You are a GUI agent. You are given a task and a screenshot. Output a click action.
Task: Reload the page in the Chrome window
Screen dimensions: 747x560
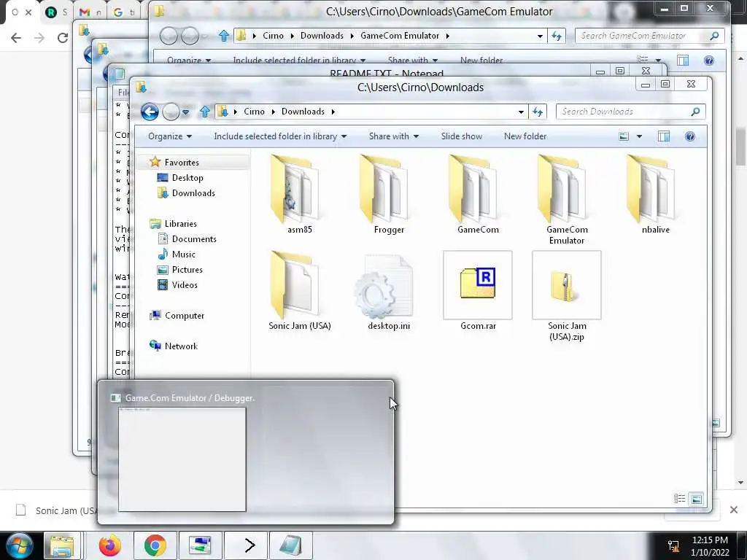(x=63, y=38)
